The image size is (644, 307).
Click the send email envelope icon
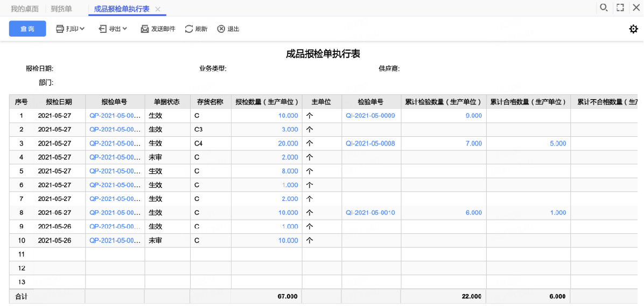(144, 29)
